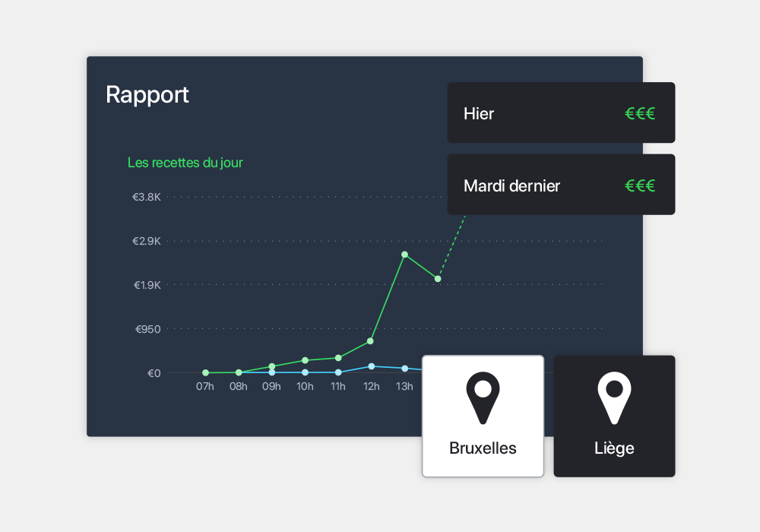Select the green data point at 13h
Viewport: 760px width, 532px height.
point(405,255)
